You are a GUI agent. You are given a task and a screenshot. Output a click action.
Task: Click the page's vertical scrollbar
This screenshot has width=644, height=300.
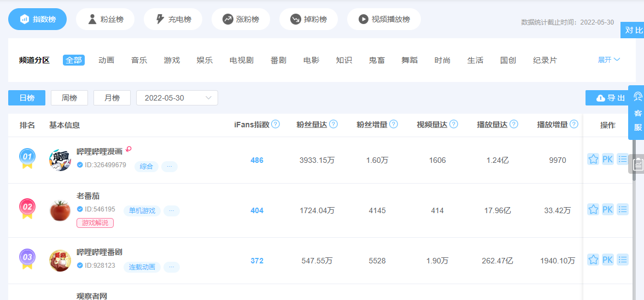click(634, 160)
